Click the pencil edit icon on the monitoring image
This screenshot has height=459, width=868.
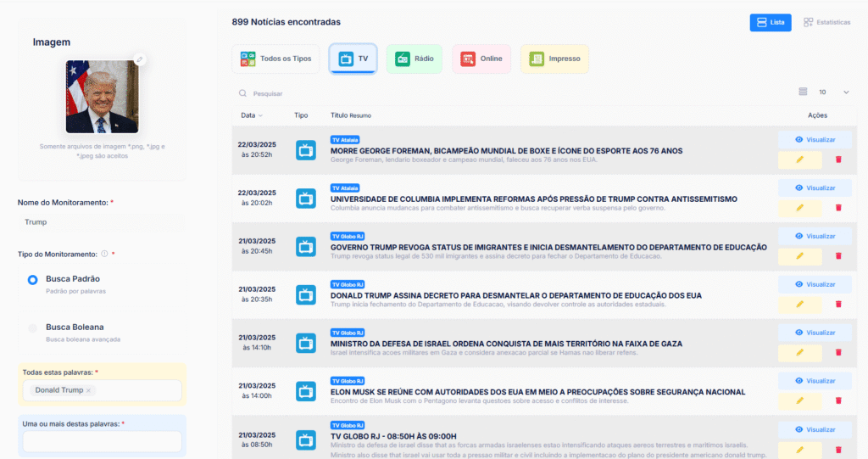[x=140, y=59]
